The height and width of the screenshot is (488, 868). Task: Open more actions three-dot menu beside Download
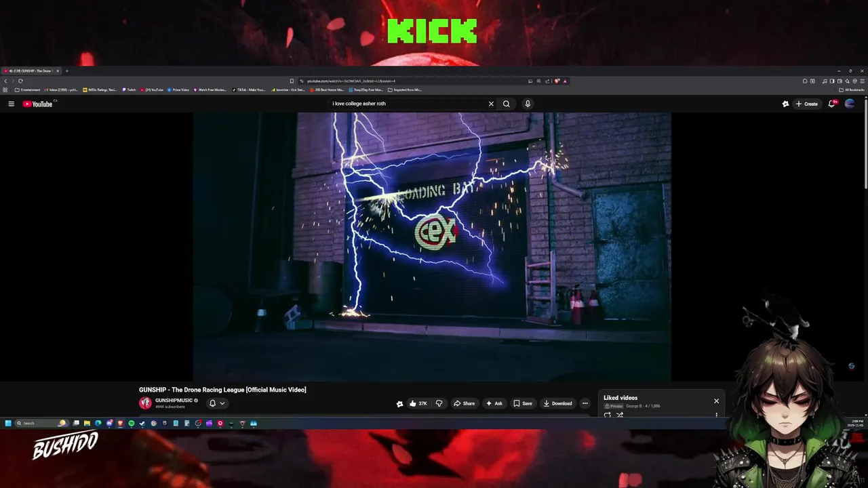click(585, 403)
